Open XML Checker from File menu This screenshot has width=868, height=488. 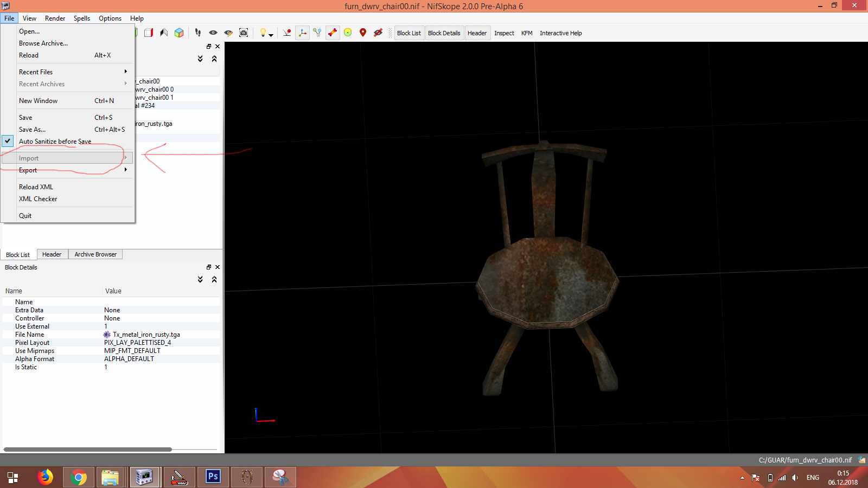coord(68,199)
